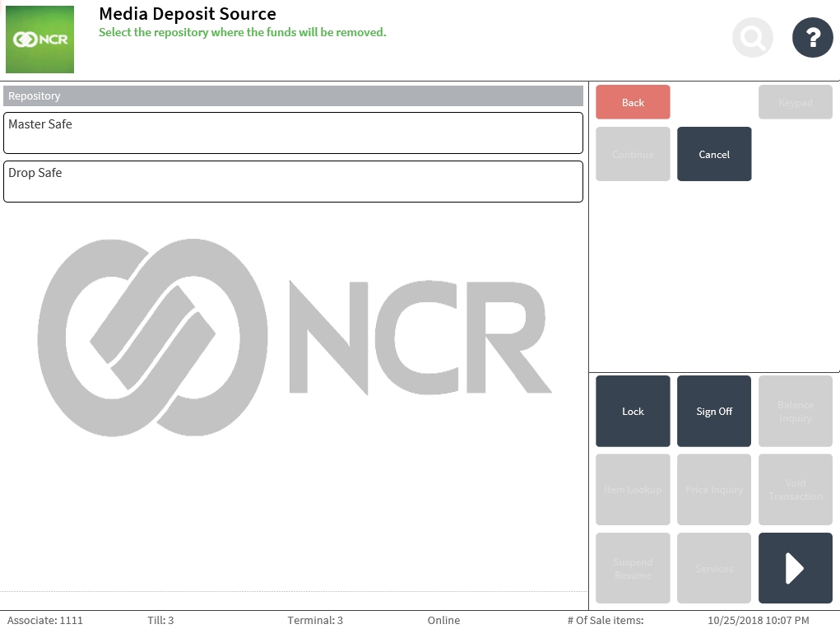Select the Master Safe repository
The height and width of the screenshot is (629, 840).
point(293,133)
